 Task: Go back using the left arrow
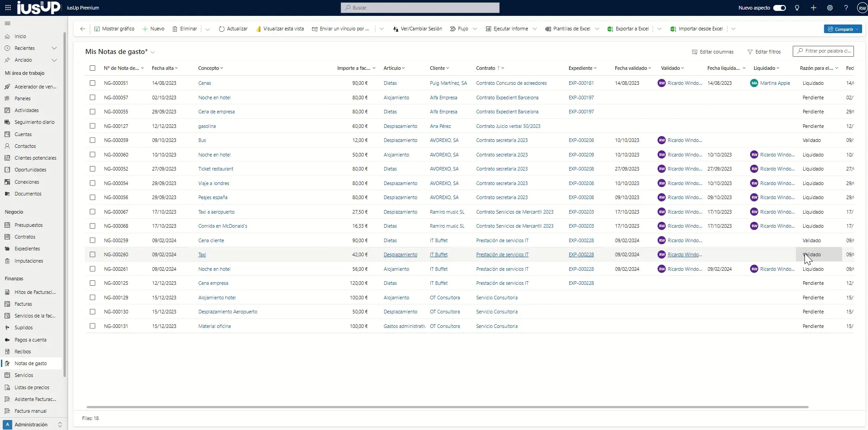[83, 29]
